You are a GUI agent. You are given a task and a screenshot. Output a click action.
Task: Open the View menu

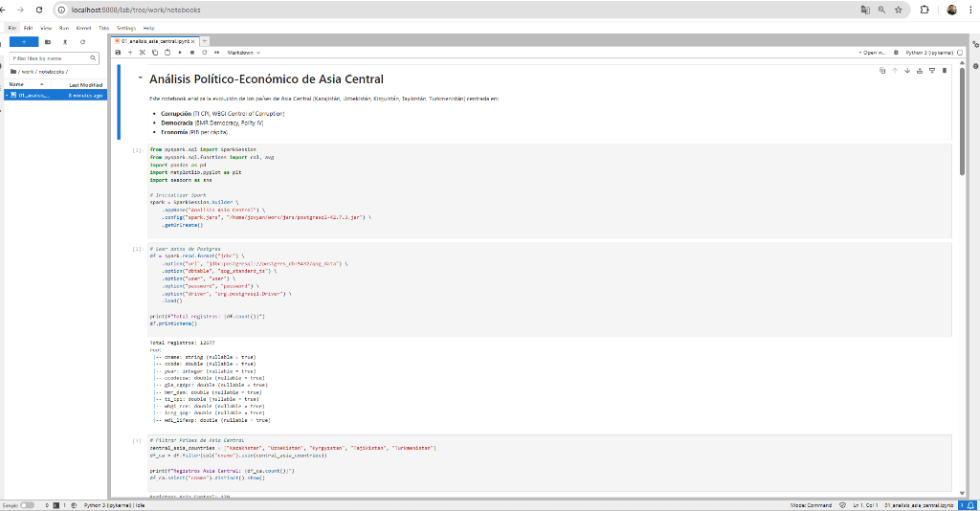(x=46, y=28)
